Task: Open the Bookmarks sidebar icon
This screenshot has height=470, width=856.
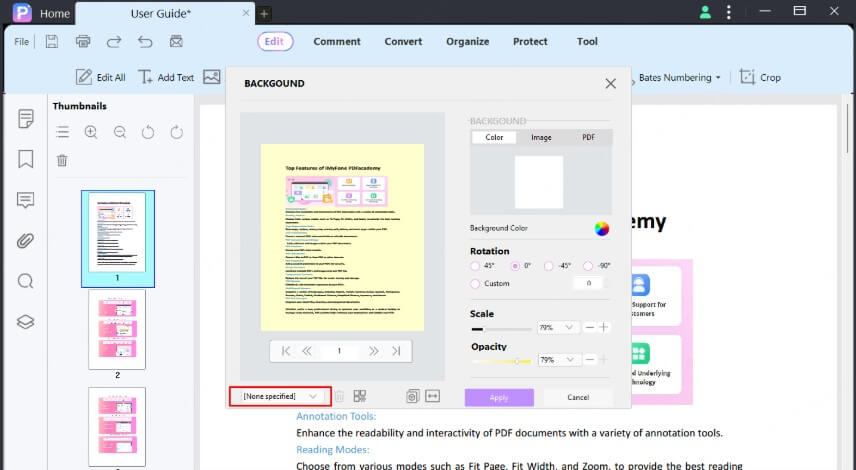Action: [x=26, y=159]
